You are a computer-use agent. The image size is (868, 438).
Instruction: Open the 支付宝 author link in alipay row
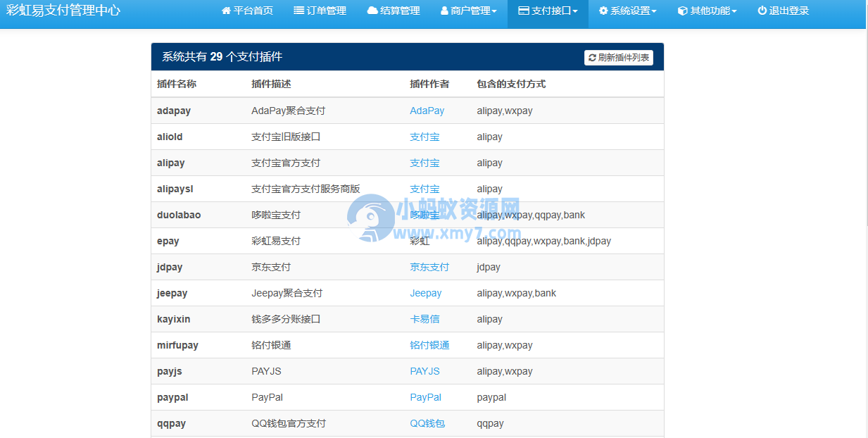424,163
